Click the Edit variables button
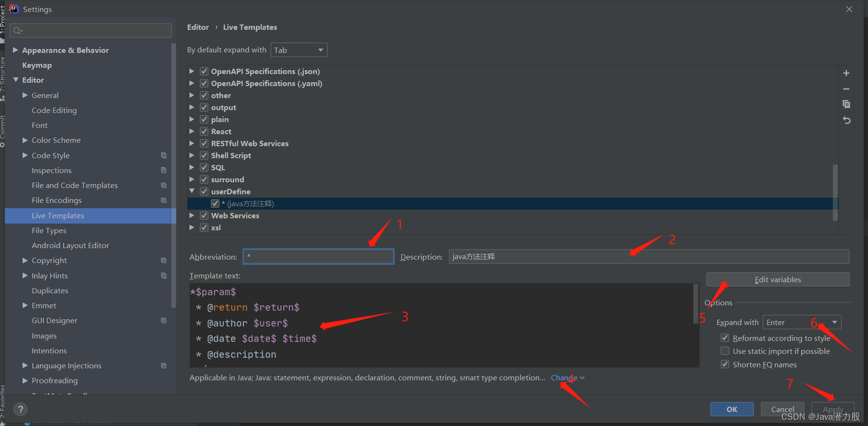Screen dimensions: 868x426 click(x=778, y=279)
